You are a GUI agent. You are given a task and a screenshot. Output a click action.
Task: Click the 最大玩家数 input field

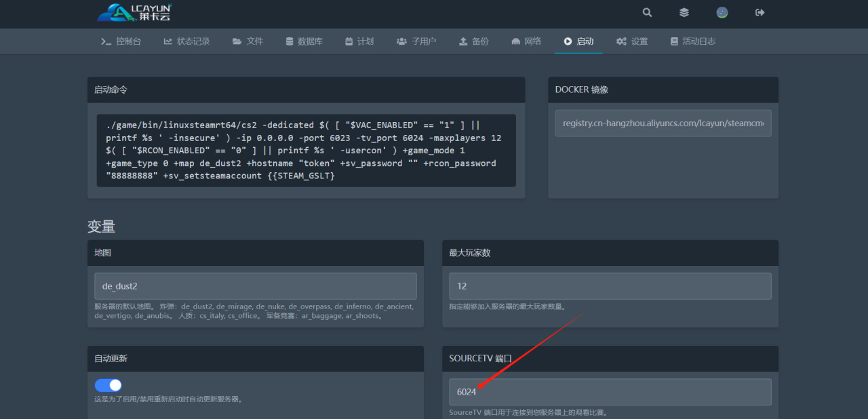(610, 286)
